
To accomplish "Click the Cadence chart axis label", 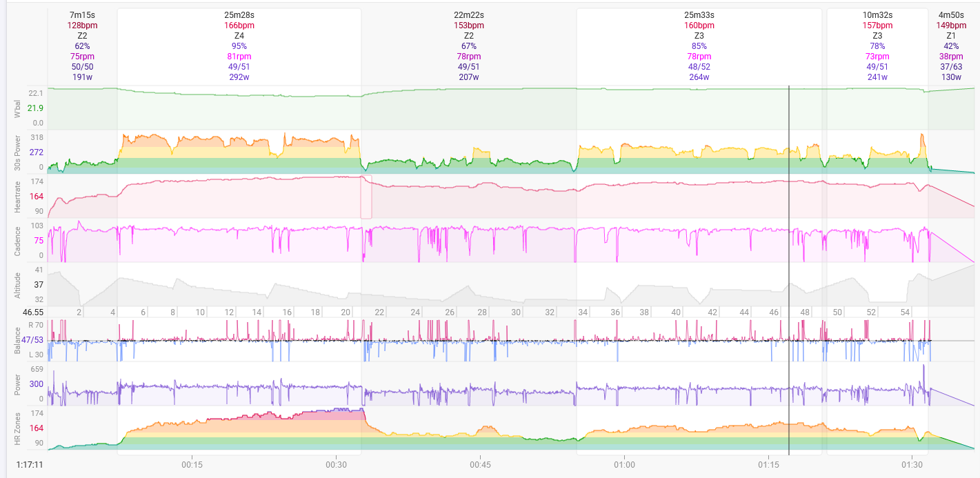I will 19,241.
